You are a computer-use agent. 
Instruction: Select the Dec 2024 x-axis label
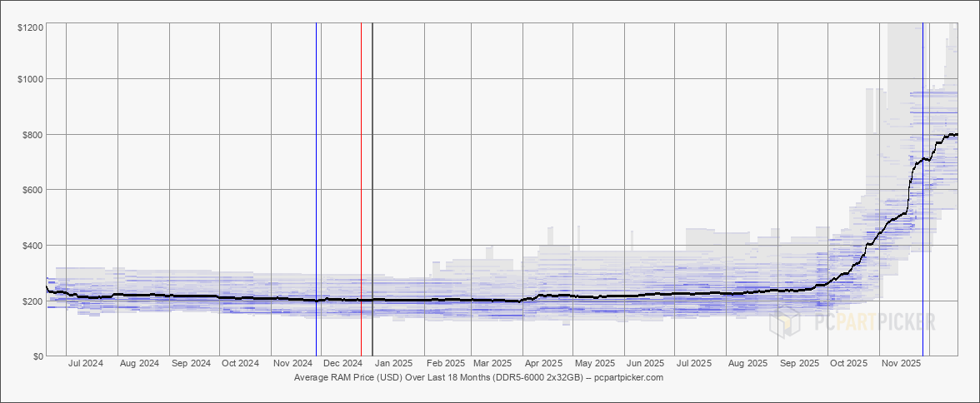point(342,364)
